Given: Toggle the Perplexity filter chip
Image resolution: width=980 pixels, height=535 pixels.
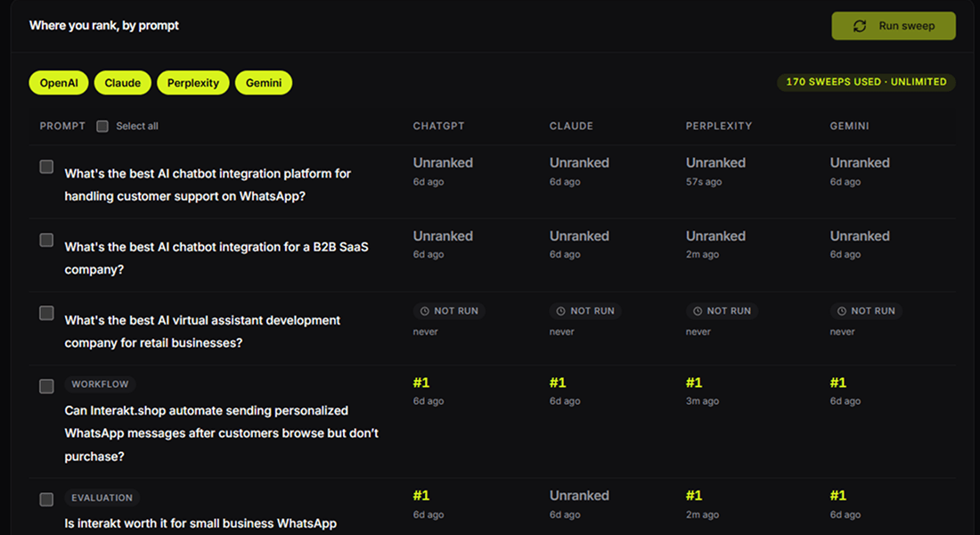Looking at the screenshot, I should pos(193,83).
